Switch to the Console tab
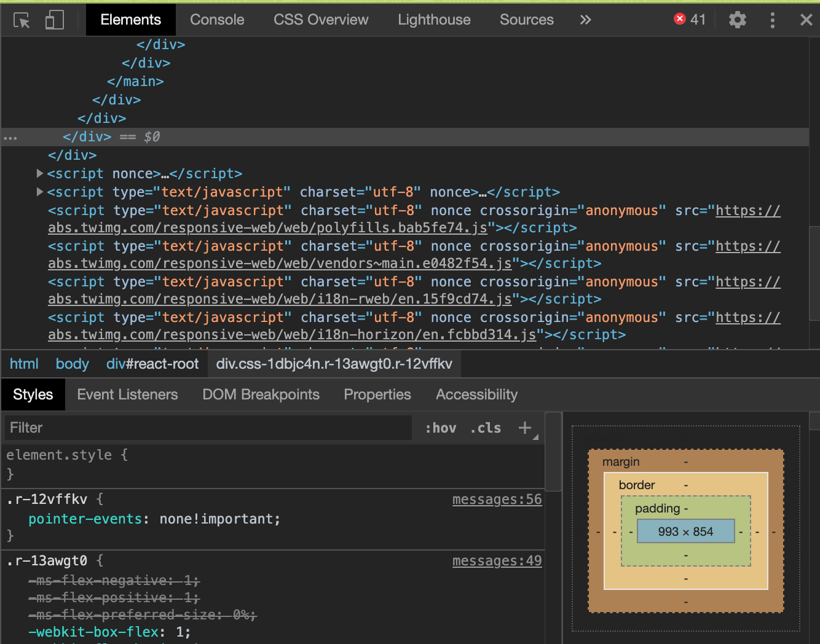 pyautogui.click(x=217, y=20)
